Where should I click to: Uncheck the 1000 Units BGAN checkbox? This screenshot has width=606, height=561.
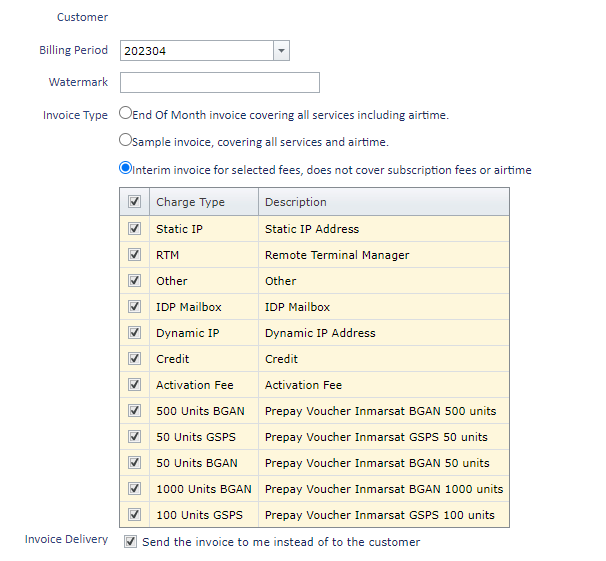click(x=134, y=489)
